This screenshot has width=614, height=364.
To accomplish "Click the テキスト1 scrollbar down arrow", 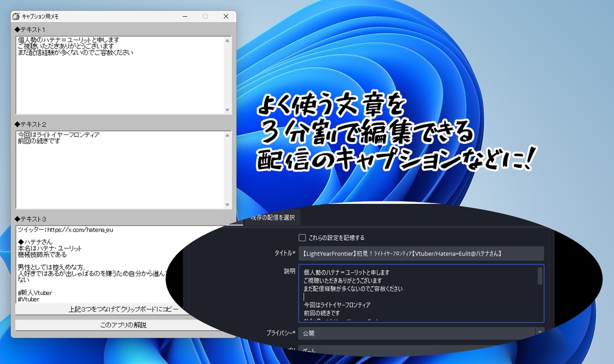I will tap(227, 110).
